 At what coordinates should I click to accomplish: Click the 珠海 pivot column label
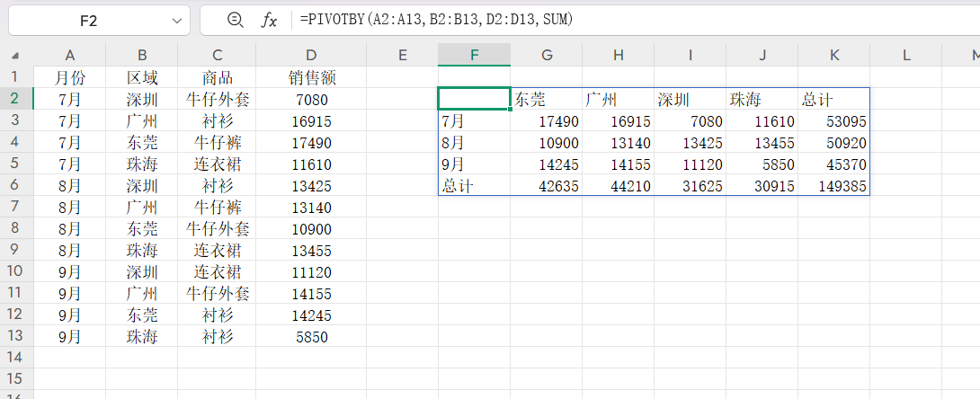point(762,99)
